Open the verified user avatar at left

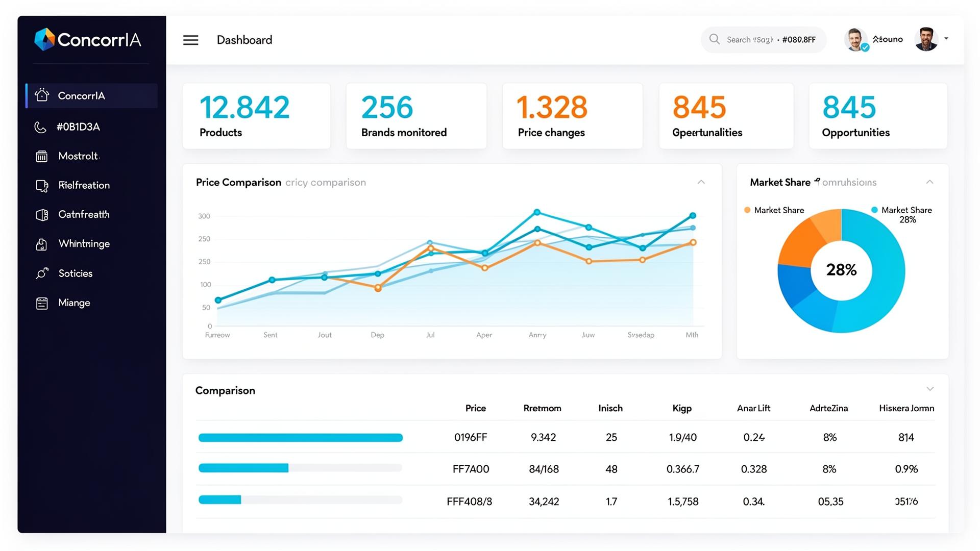click(x=855, y=39)
